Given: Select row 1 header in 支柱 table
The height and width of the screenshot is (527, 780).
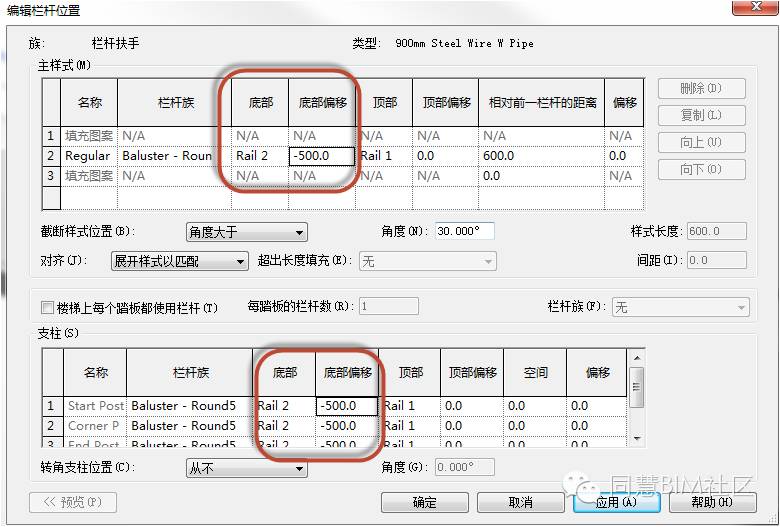Looking at the screenshot, I should pos(52,406).
